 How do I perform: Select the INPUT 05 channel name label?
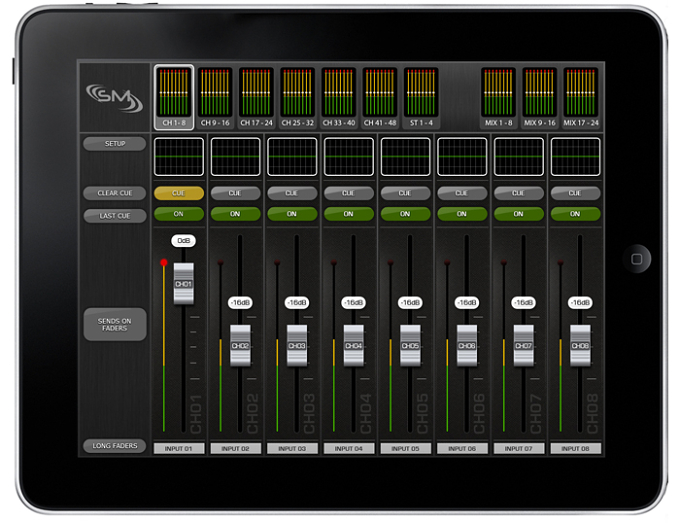coord(405,448)
